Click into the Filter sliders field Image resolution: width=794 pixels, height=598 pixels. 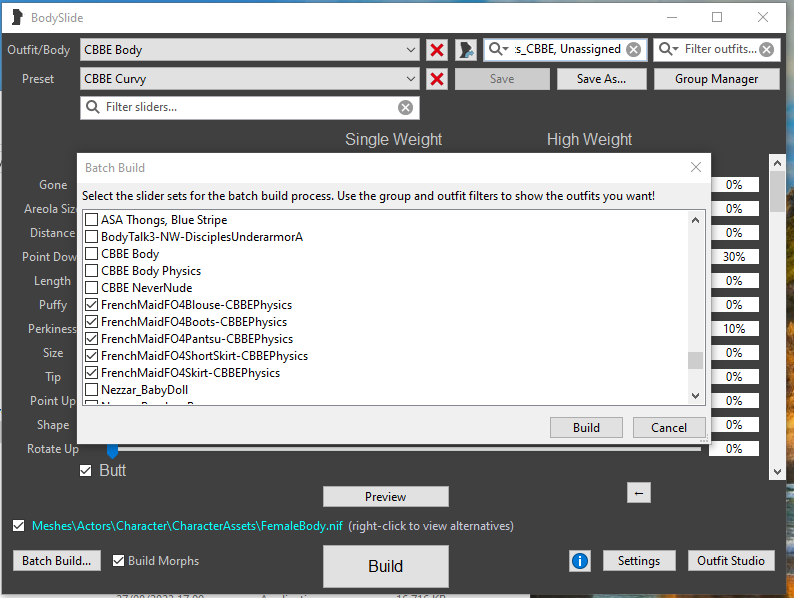click(248, 107)
